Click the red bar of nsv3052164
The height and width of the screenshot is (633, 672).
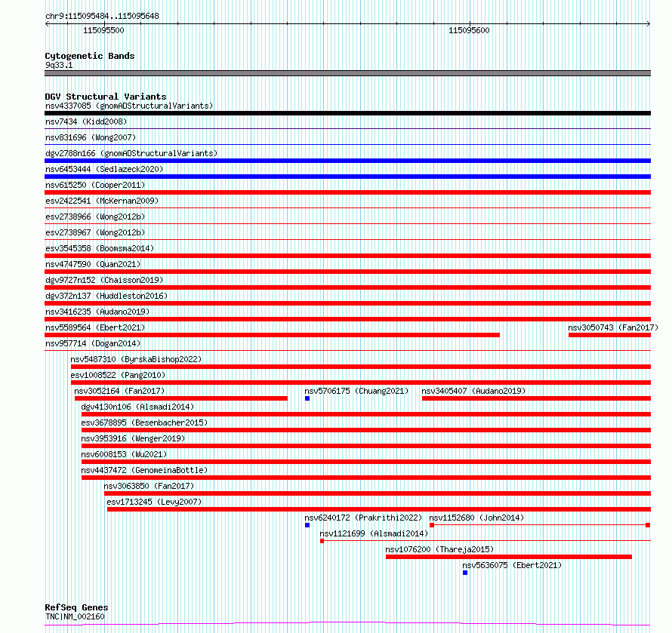pyautogui.click(x=181, y=398)
